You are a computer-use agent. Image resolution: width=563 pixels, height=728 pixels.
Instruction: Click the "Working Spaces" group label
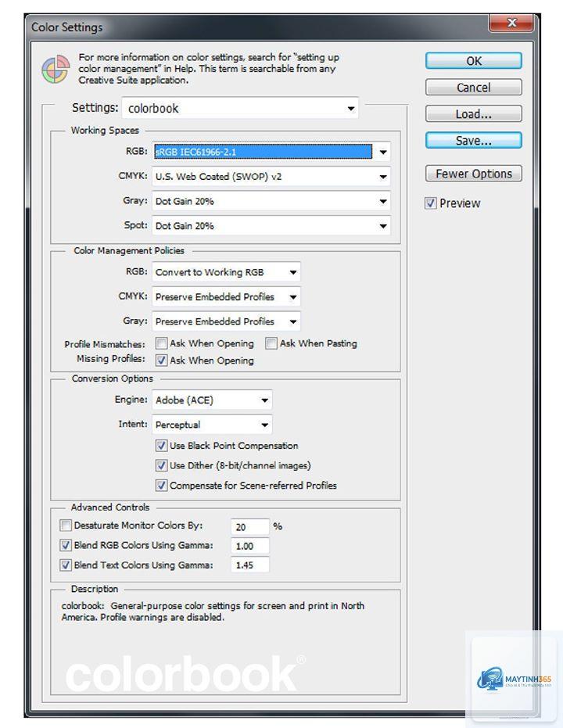105,131
